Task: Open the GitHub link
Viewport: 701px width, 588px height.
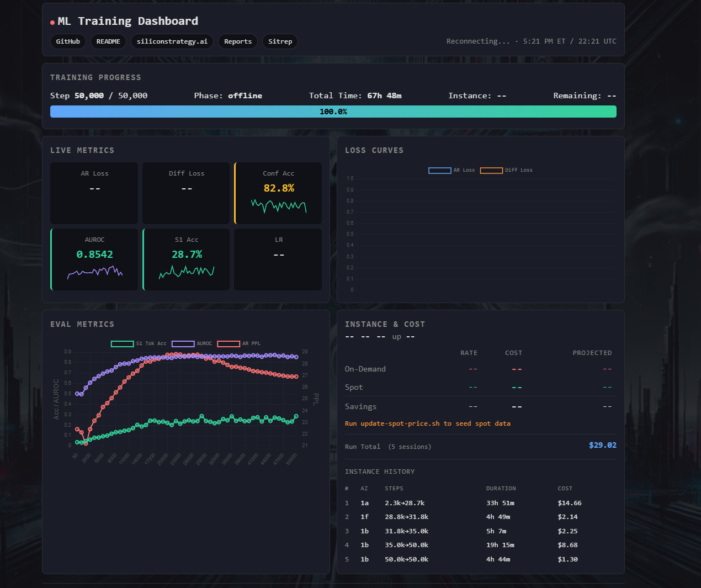Action: point(68,41)
